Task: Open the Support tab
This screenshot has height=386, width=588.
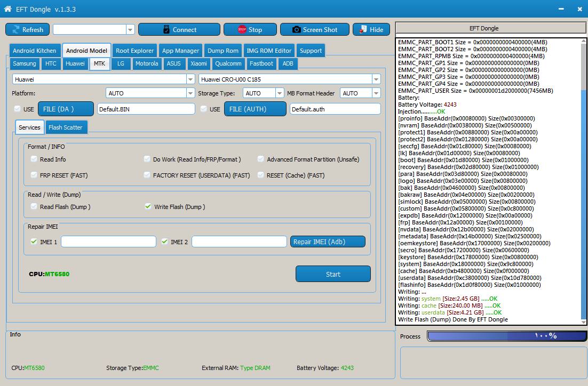Action: [x=311, y=51]
